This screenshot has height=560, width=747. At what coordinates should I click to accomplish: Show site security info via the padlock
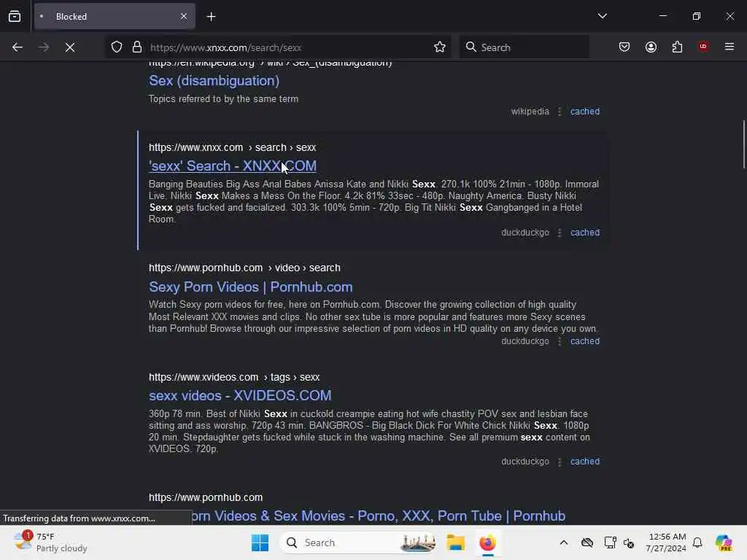click(x=137, y=47)
